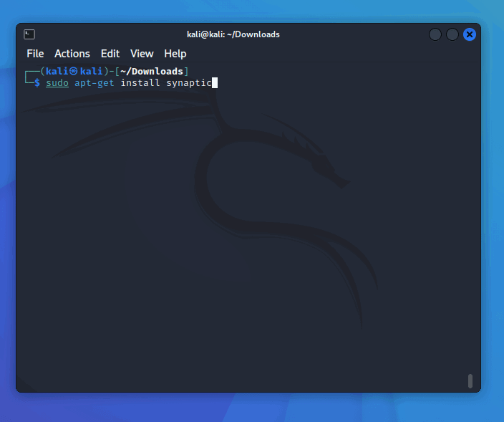Click the blue '$' prompt symbol
Image resolution: width=504 pixels, height=422 pixels.
[x=37, y=83]
